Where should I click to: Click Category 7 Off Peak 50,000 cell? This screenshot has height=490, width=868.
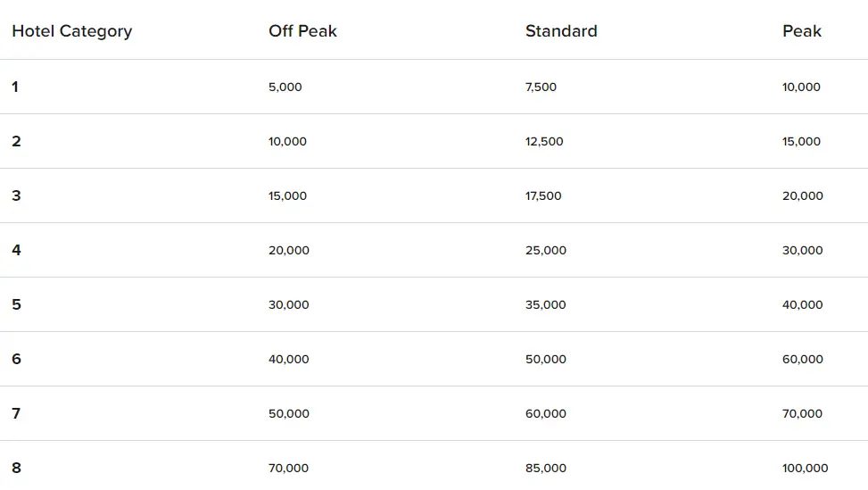pyautogui.click(x=288, y=414)
